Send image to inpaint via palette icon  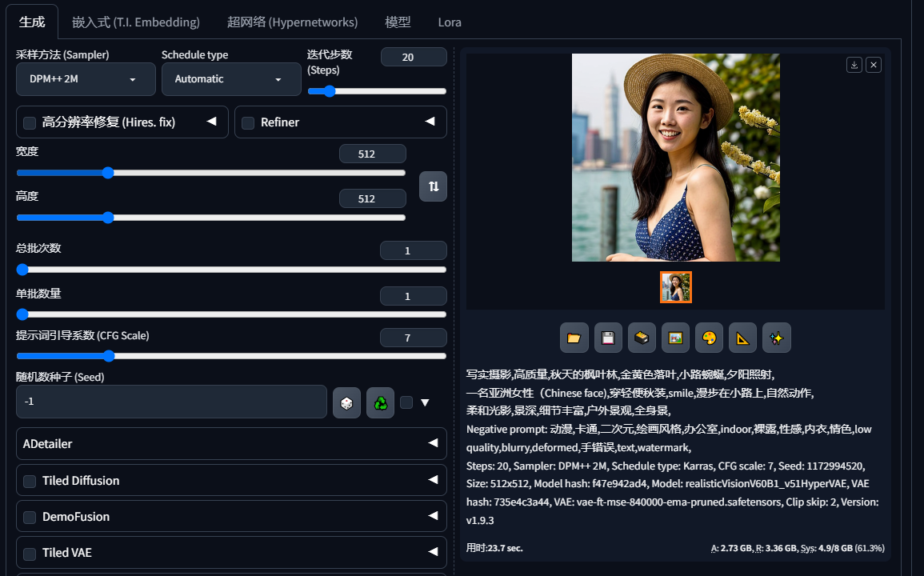click(x=708, y=337)
